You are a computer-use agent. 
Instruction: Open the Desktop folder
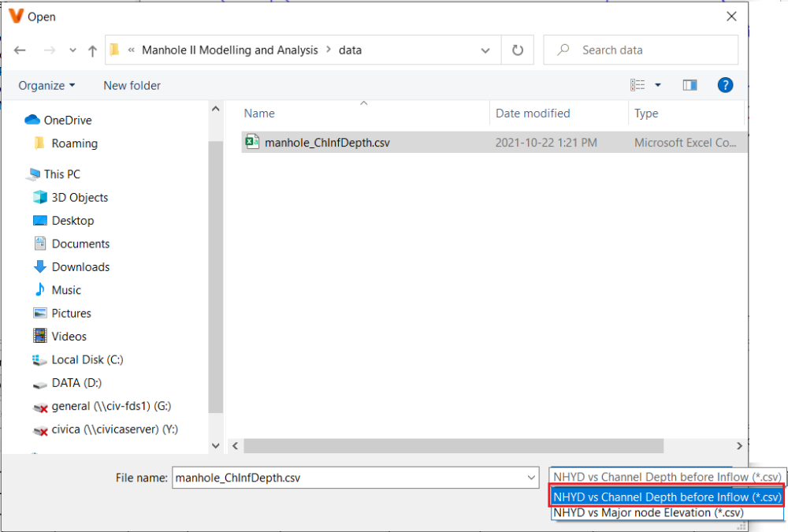click(x=72, y=220)
